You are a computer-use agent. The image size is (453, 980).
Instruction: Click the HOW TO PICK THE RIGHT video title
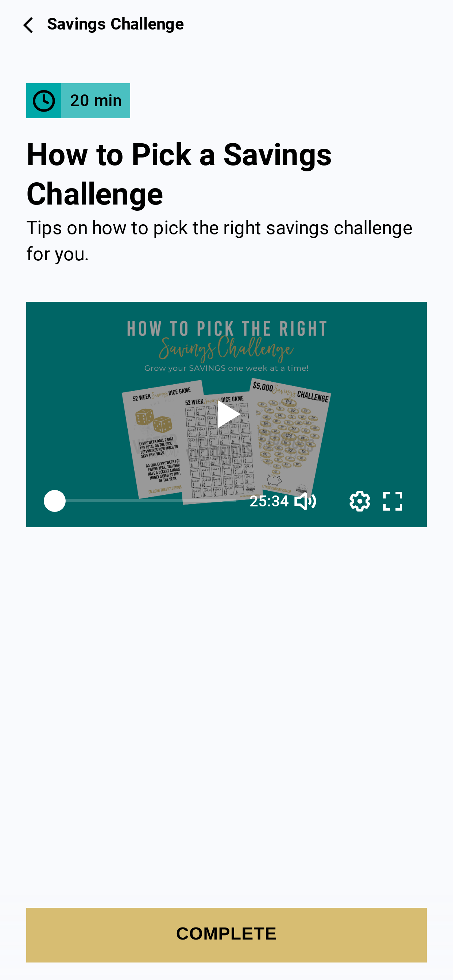pyautogui.click(x=226, y=329)
